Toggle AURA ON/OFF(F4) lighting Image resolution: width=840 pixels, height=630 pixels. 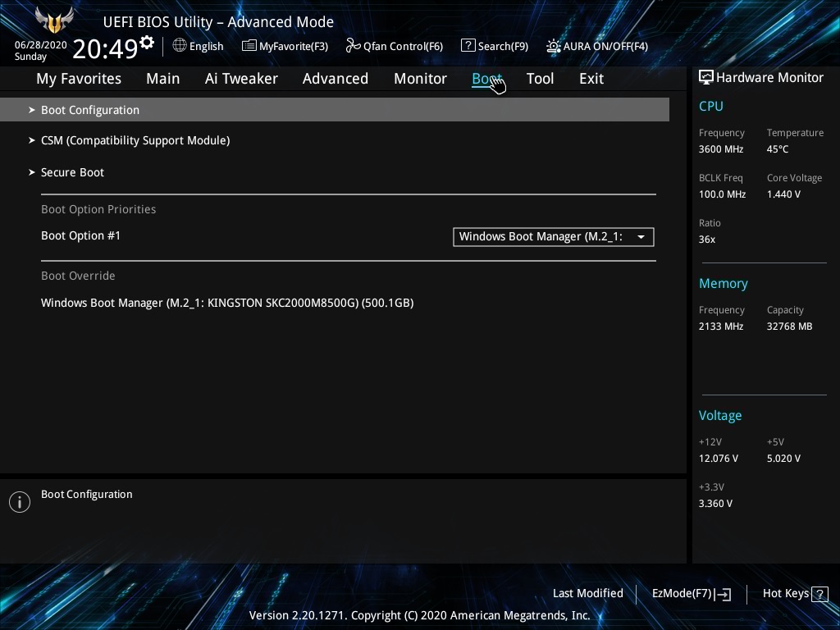(596, 46)
